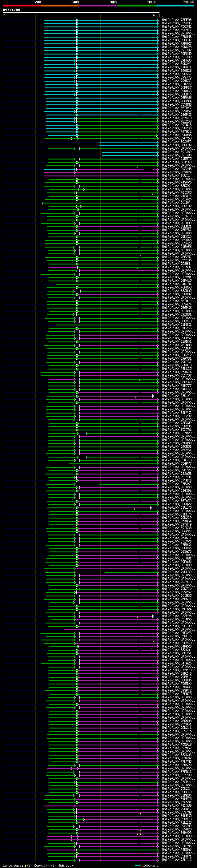Select the UniRef100_O81845 label
This screenshot has width=197, height=868.
(x=177, y=240)
